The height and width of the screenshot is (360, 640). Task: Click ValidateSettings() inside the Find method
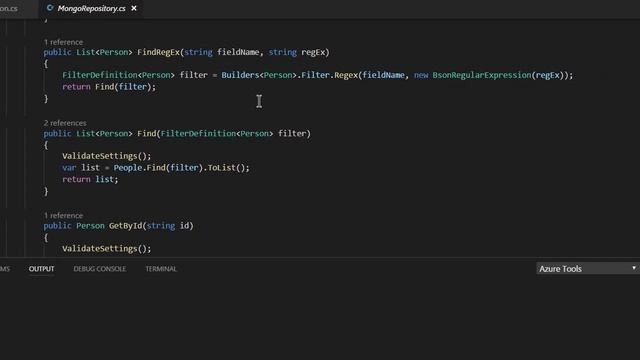107,156
